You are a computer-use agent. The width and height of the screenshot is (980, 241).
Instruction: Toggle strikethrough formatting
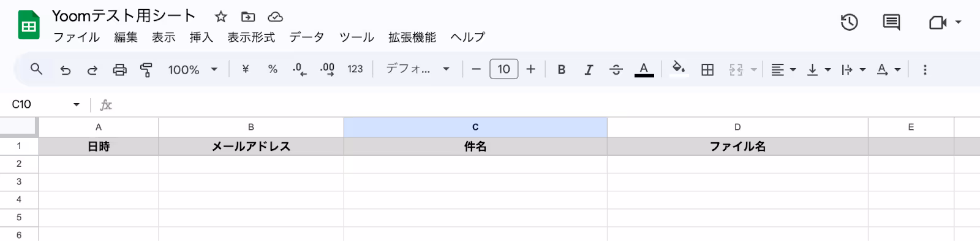(616, 69)
